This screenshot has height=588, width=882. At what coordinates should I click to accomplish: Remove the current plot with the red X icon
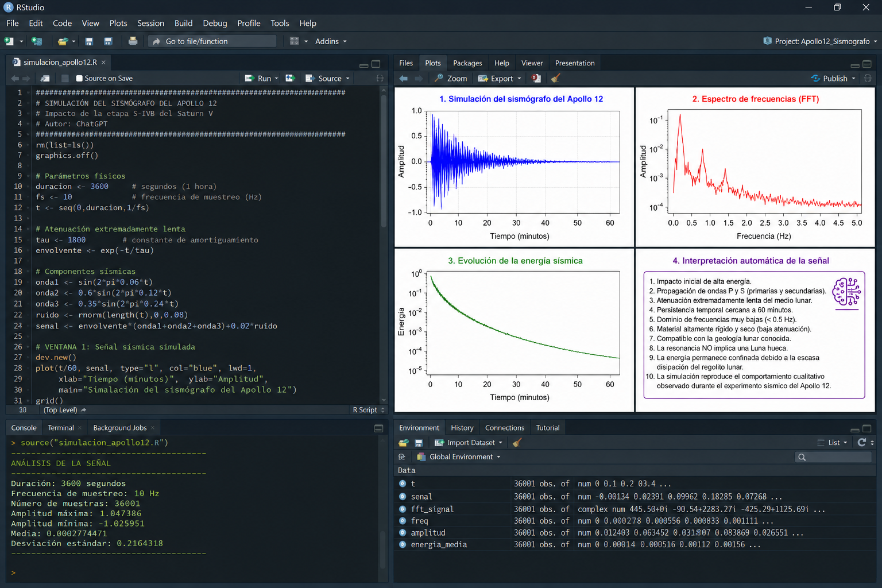click(x=536, y=79)
